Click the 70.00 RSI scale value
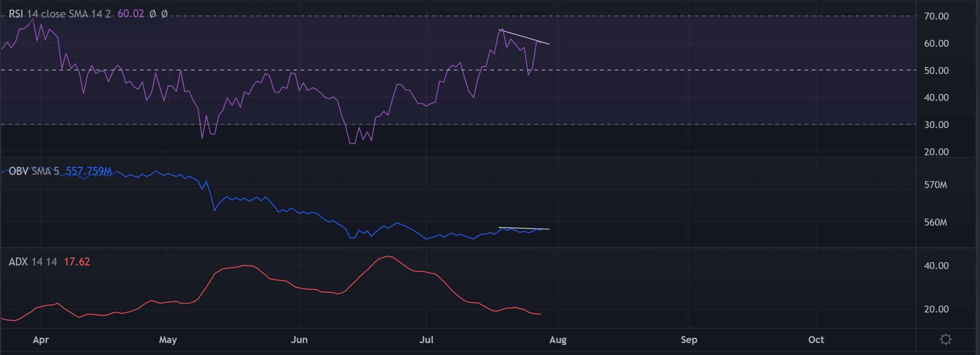Image resolution: width=980 pixels, height=355 pixels. click(x=936, y=16)
